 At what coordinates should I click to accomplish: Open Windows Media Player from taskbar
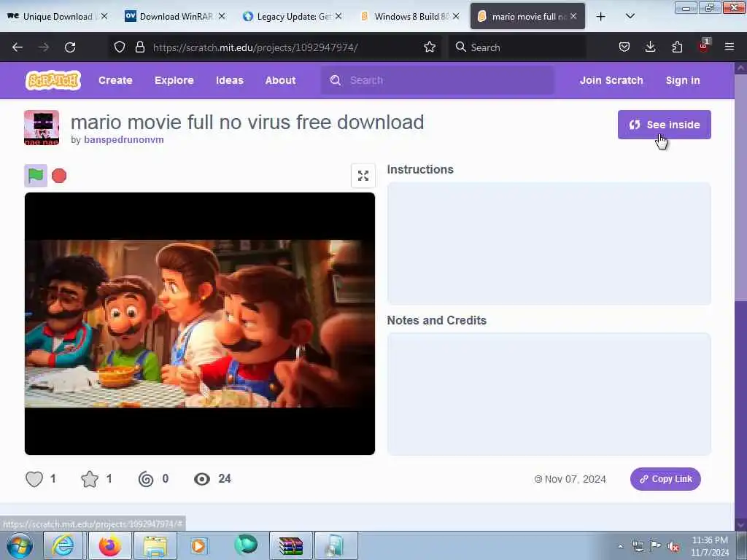198,545
